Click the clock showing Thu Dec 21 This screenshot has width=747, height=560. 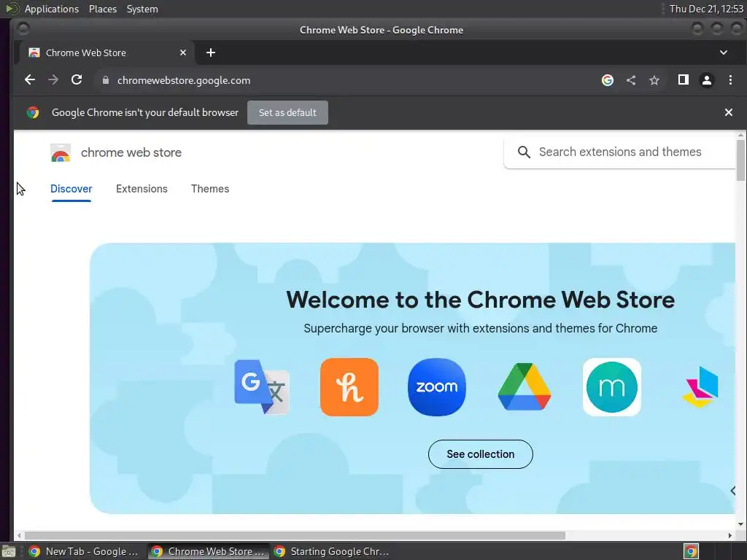click(x=706, y=9)
